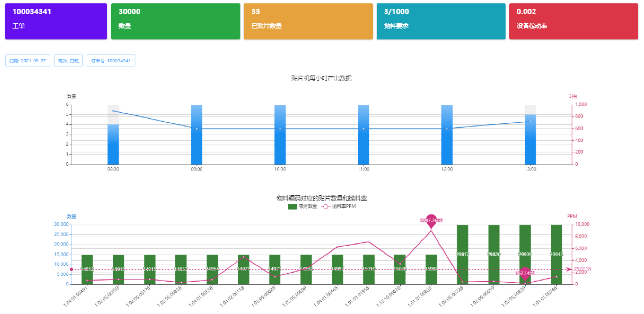
Task: Click axis label 1.02.05.00176
Action: 138,296
